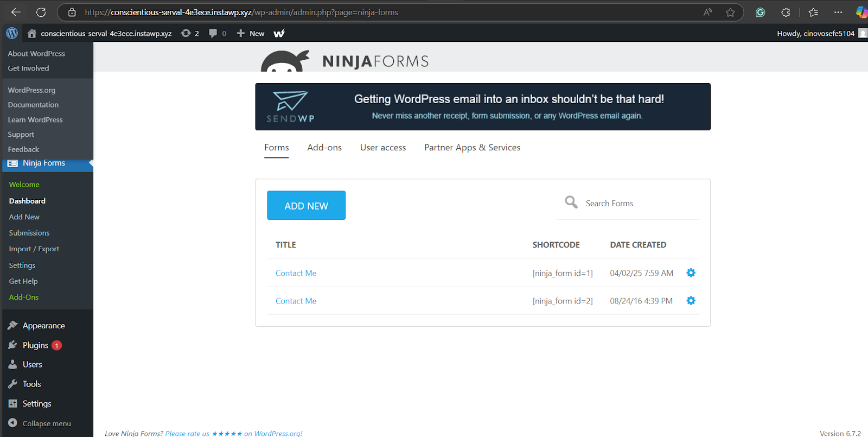Viewport: 868px width, 437px height.
Task: Open browser more options menu
Action: pos(838,12)
